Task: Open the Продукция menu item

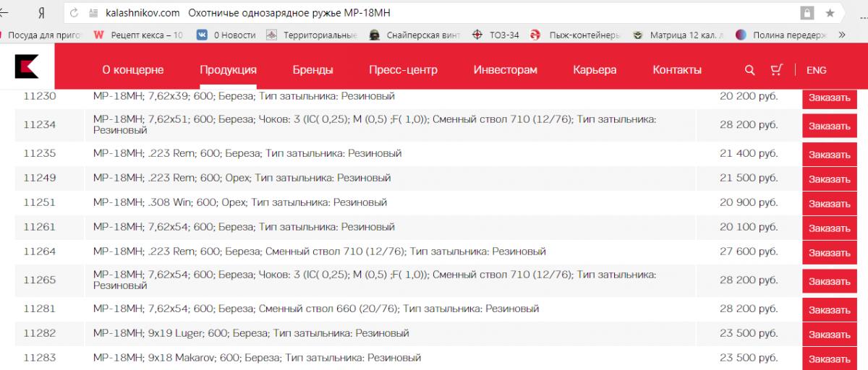Action: (x=228, y=70)
